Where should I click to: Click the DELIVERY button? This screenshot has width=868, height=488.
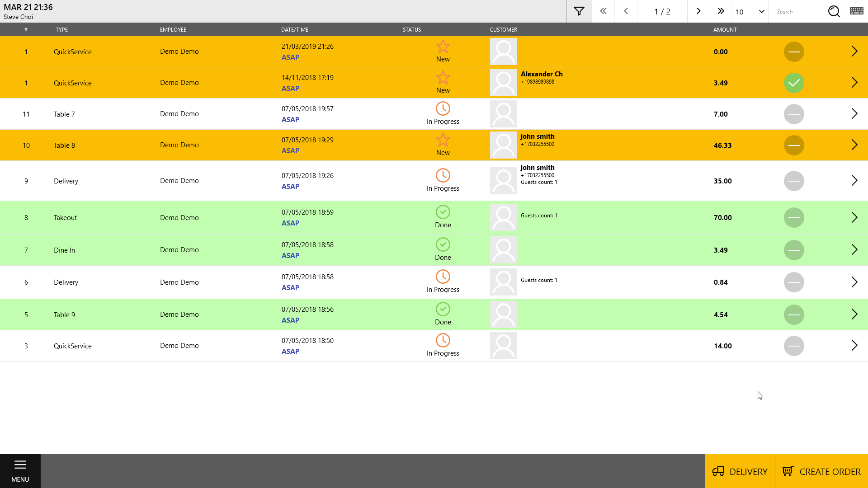point(740,471)
